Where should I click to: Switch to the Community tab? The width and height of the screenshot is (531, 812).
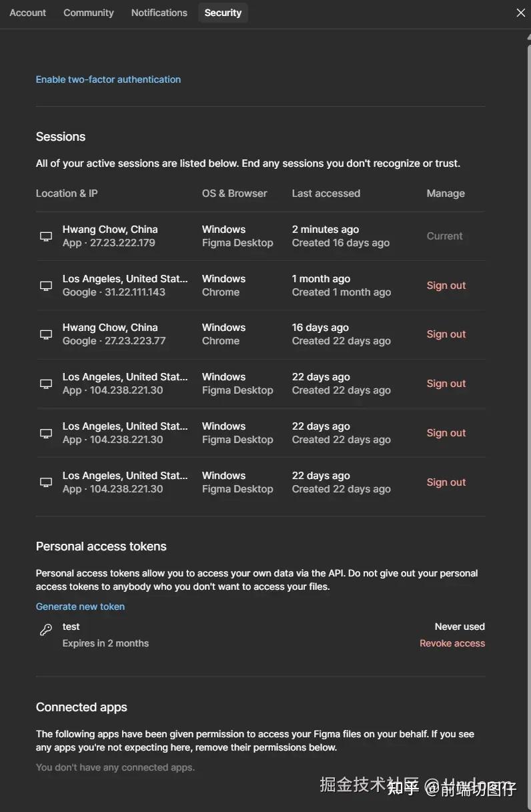pos(89,13)
